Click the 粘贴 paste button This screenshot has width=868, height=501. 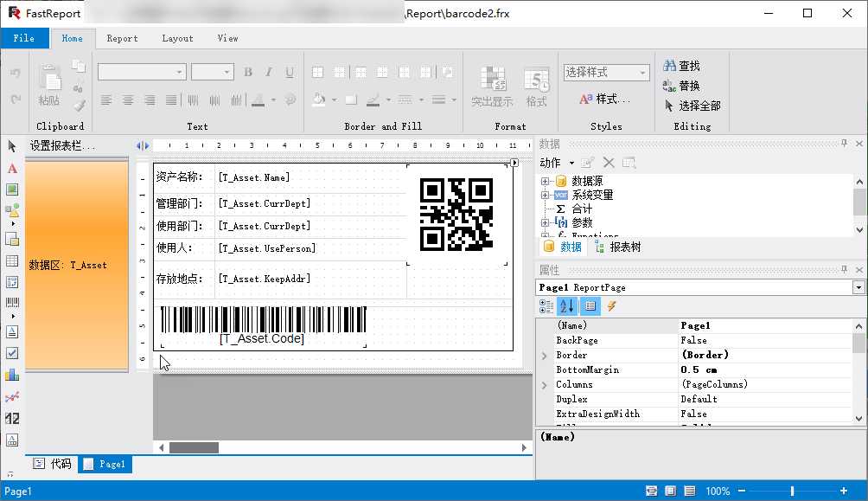pyautogui.click(x=49, y=85)
